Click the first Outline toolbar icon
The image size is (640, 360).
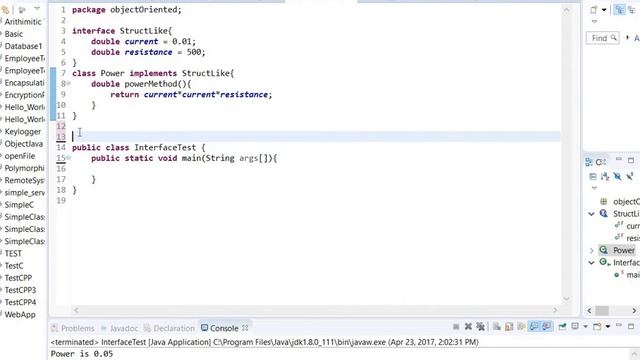[x=593, y=176]
